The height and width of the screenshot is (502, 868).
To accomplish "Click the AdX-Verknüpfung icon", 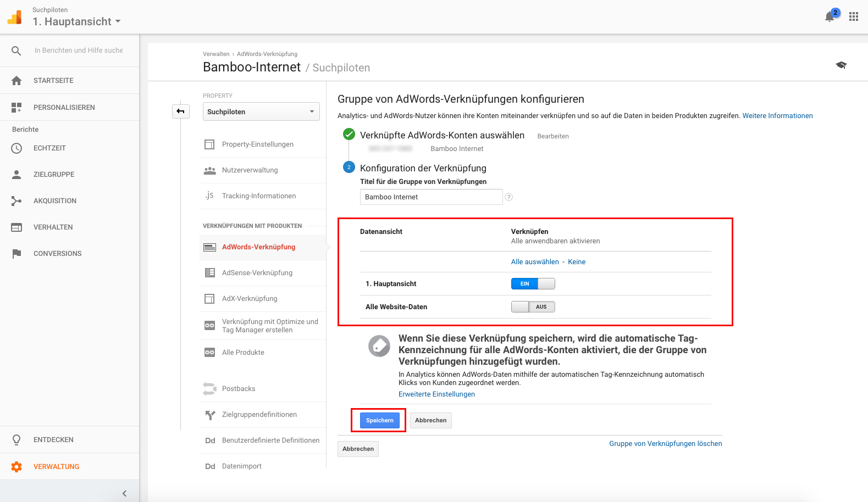I will [209, 299].
